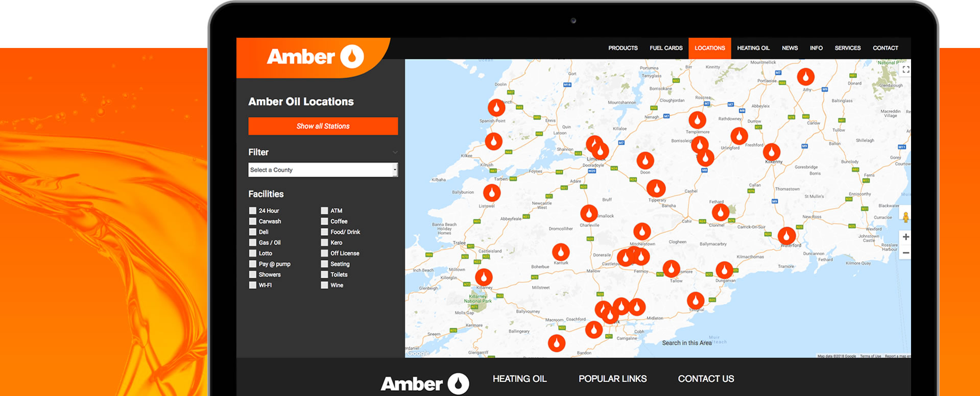Viewport: 980px width, 396px height.
Task: Click the map fullscreen toggle icon
Action: (x=905, y=70)
